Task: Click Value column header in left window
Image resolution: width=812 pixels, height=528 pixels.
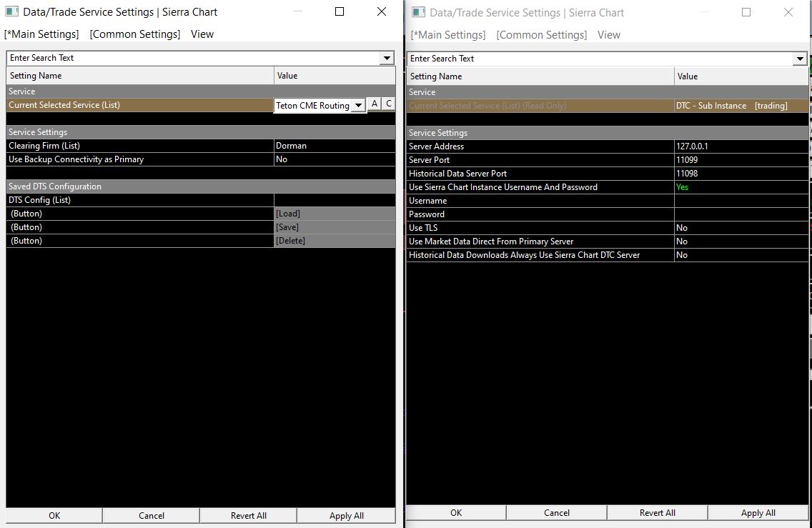Action: click(335, 76)
